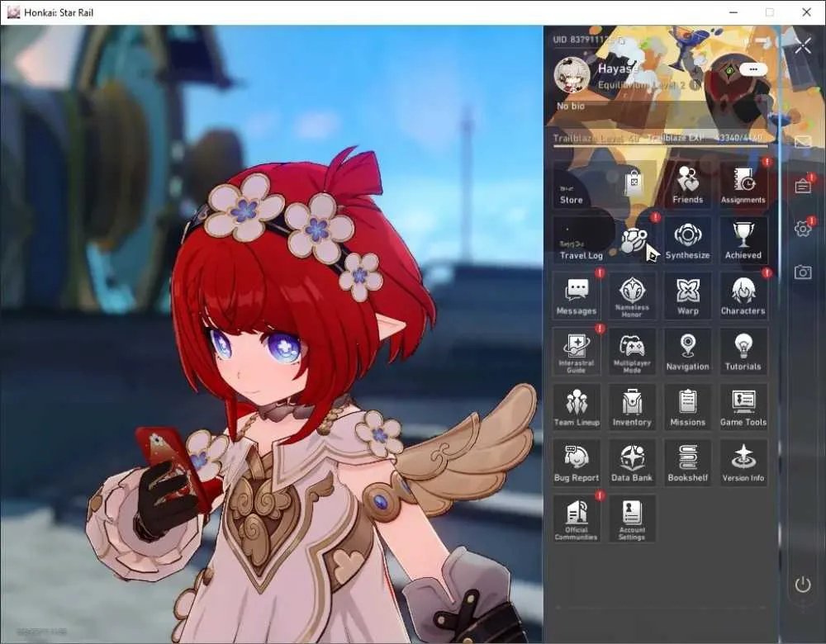826x644 pixels.
Task: Click the UID number text
Action: (584, 40)
